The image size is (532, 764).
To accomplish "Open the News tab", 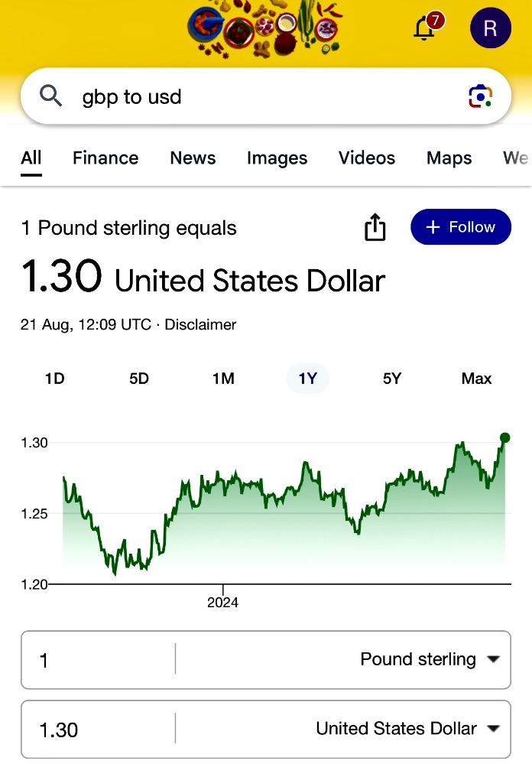I will (193, 158).
